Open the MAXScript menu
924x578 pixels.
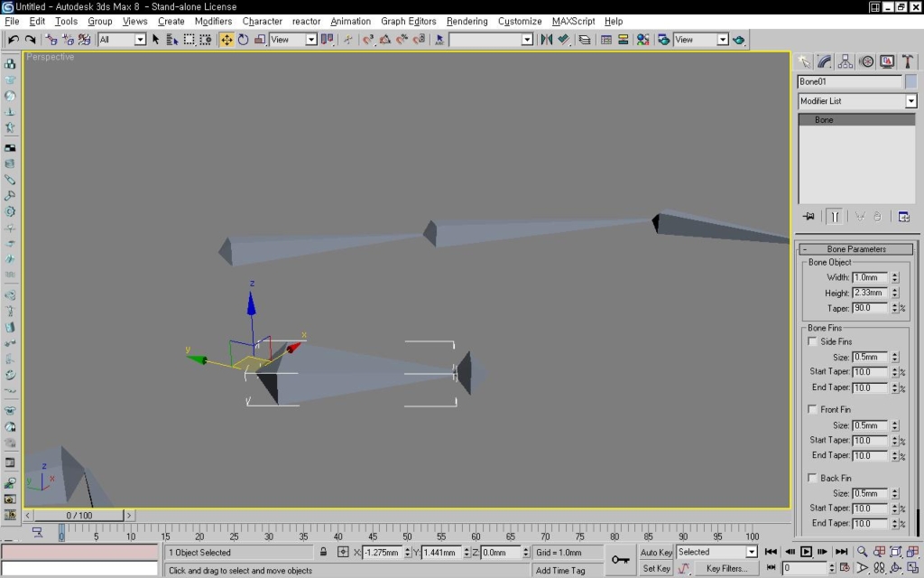click(573, 22)
